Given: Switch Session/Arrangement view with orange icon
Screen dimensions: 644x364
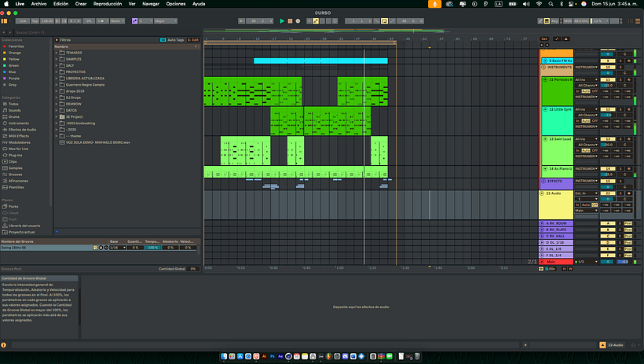Looking at the screenshot, I should click(x=4, y=21).
